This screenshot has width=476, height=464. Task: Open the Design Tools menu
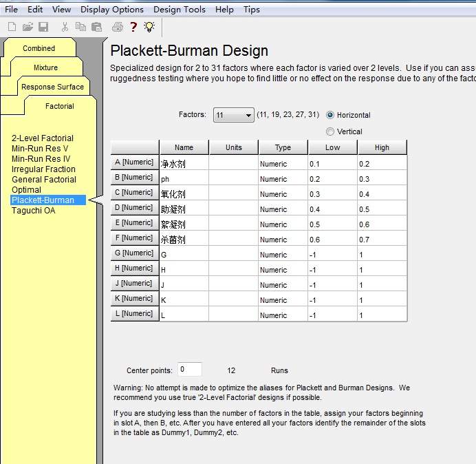click(180, 10)
